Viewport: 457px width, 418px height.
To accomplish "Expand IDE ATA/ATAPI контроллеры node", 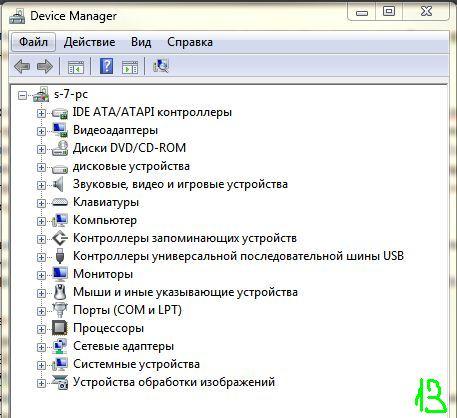I will (x=41, y=113).
